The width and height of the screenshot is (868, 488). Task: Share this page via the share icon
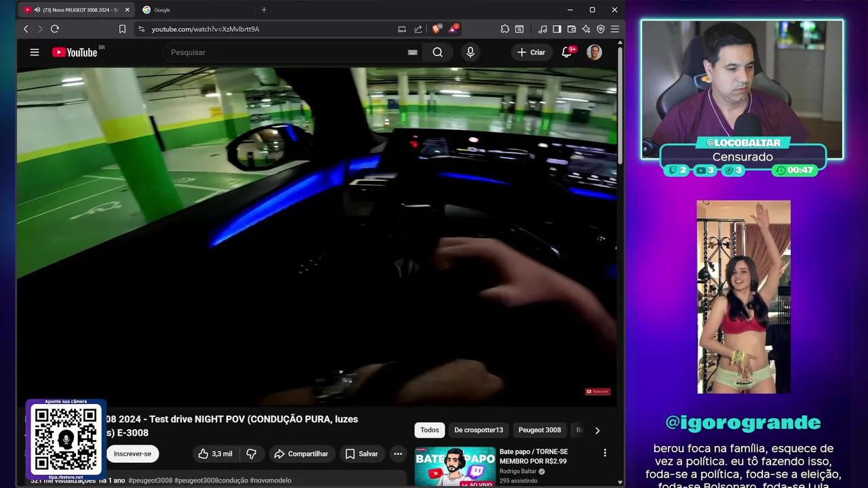point(418,29)
